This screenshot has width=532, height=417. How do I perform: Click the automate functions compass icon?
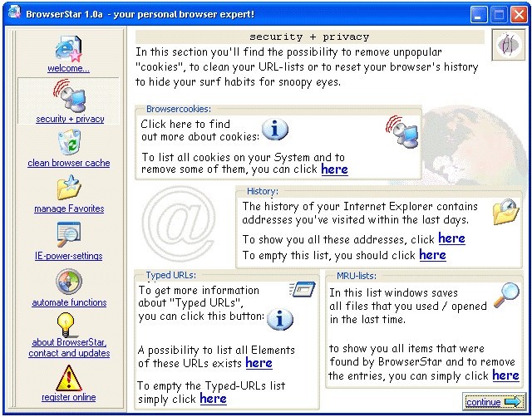click(x=69, y=282)
